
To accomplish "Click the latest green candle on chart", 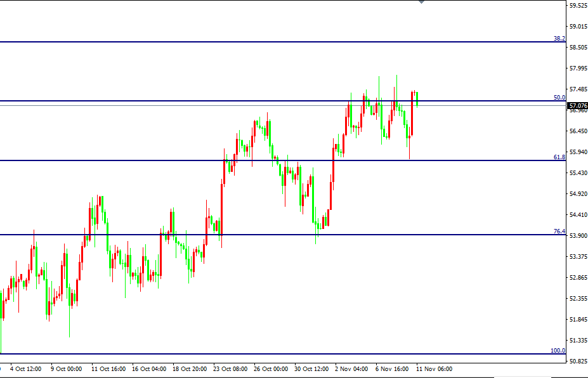I will [417, 98].
